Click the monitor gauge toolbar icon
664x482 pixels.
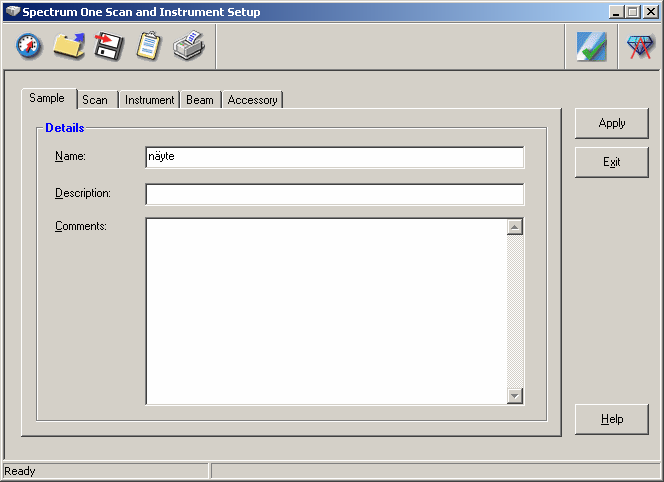pos(28,46)
